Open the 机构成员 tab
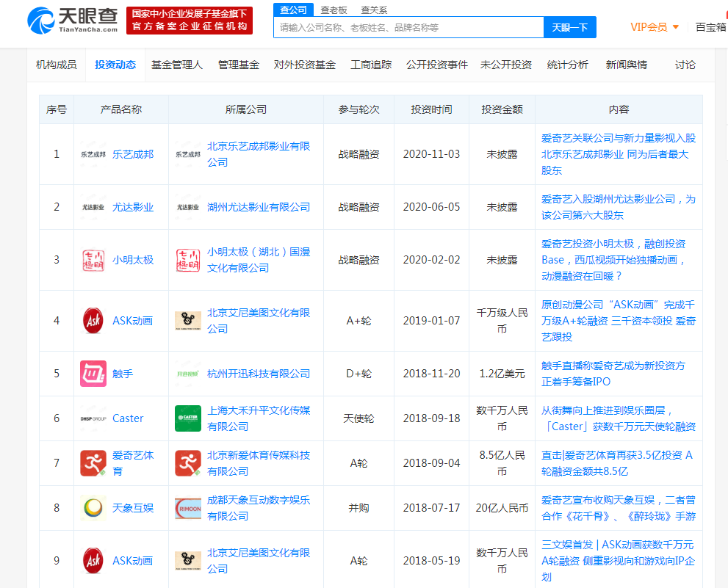 click(56, 65)
